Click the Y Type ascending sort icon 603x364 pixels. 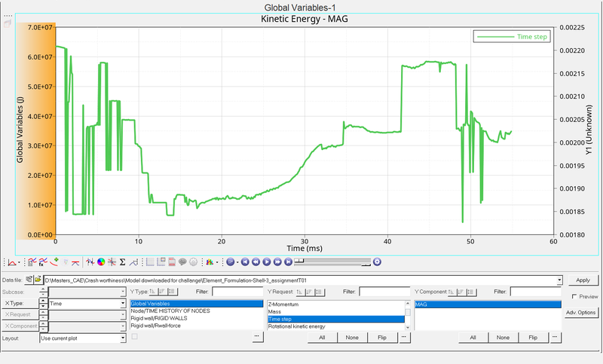pos(152,292)
